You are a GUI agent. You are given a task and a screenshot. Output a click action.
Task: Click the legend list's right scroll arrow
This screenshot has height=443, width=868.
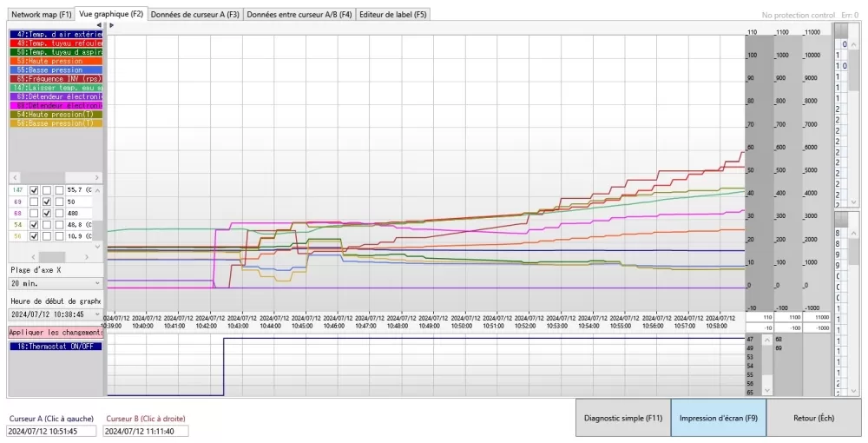point(97,178)
